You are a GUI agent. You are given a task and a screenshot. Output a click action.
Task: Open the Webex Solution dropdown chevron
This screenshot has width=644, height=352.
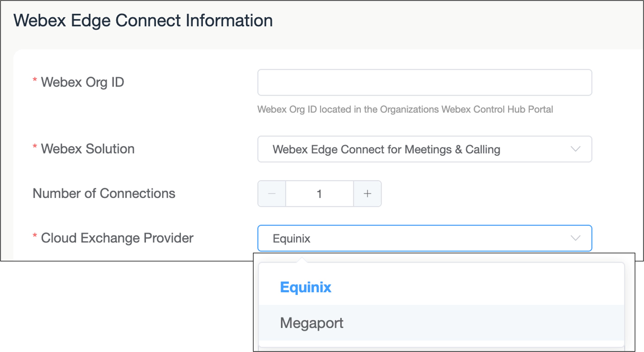coord(576,149)
